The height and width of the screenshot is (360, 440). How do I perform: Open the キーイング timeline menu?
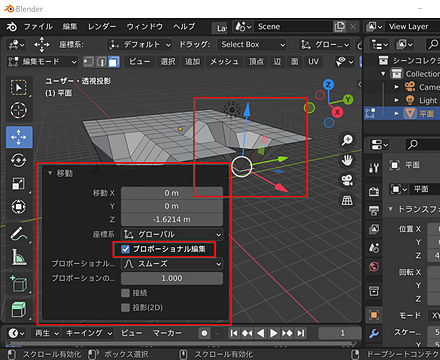89,333
